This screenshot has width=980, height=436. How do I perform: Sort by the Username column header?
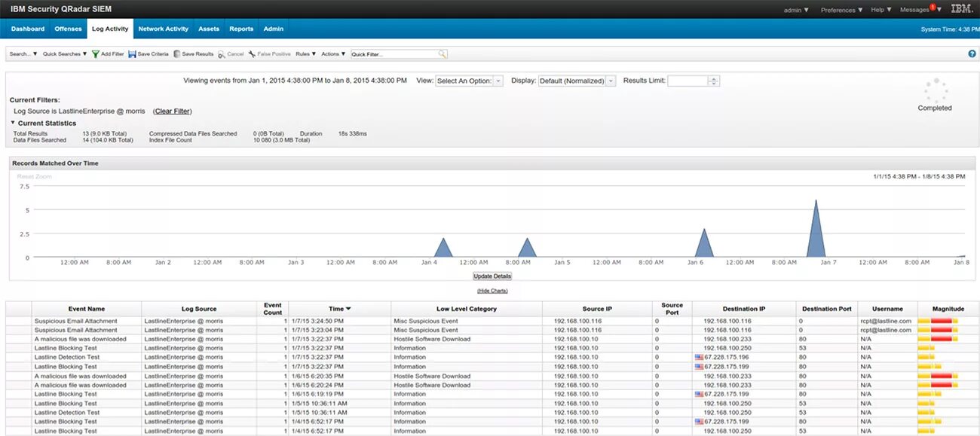click(x=887, y=309)
